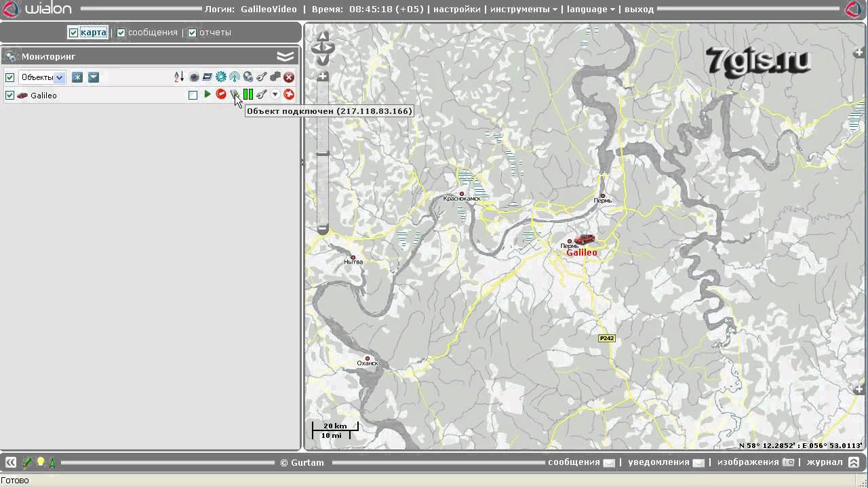868x488 pixels.
Task: Click the map zoom-in plus button
Action: (323, 77)
